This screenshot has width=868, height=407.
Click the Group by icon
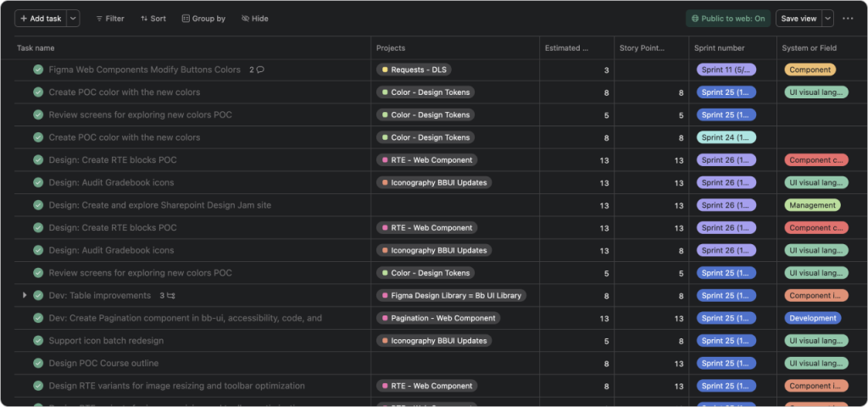point(186,19)
